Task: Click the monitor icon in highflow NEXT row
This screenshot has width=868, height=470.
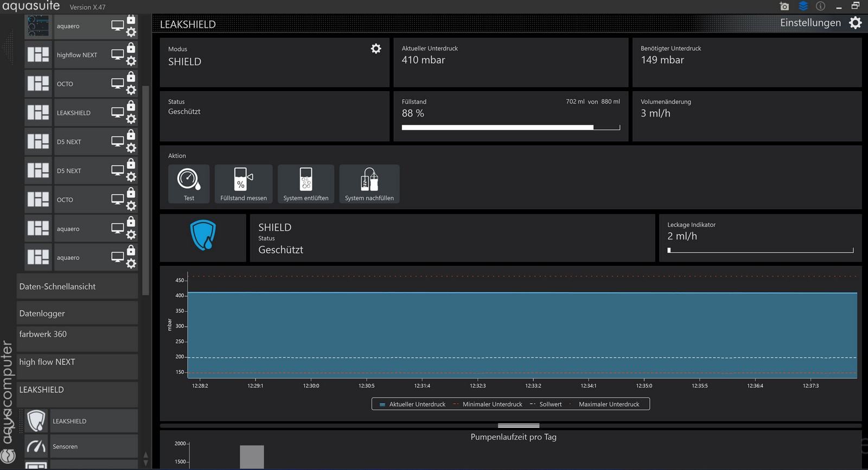Action: point(118,54)
